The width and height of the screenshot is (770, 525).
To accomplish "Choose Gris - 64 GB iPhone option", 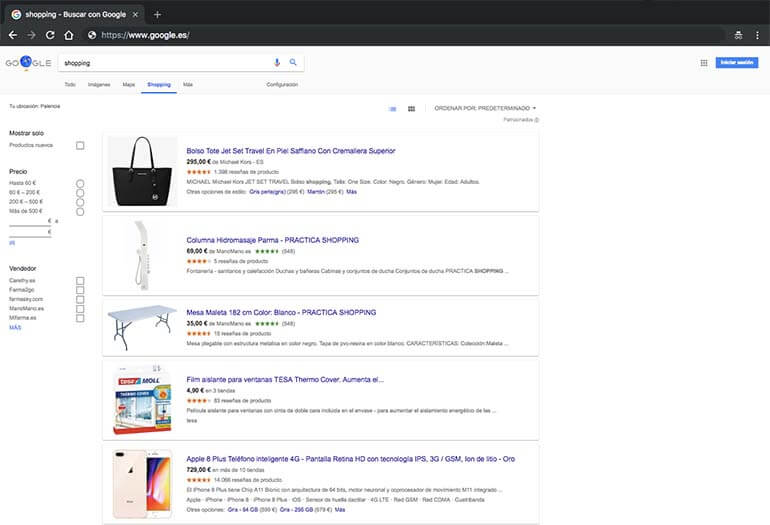I will click(244, 510).
